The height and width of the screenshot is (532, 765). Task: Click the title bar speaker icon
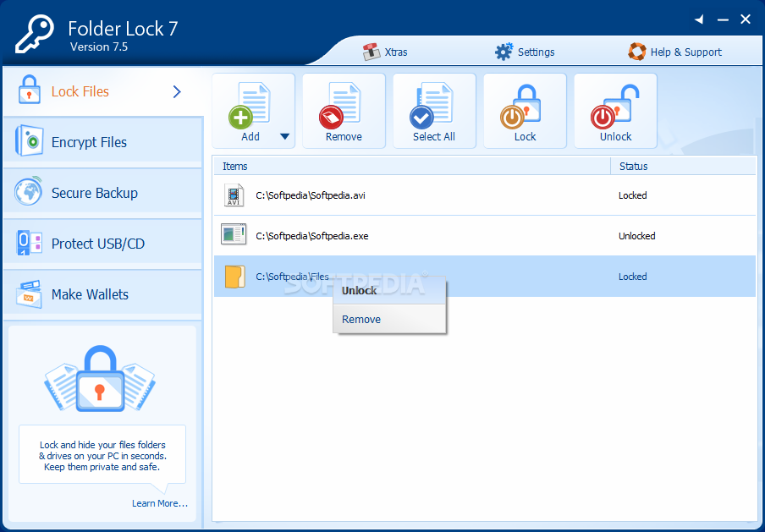(699, 19)
